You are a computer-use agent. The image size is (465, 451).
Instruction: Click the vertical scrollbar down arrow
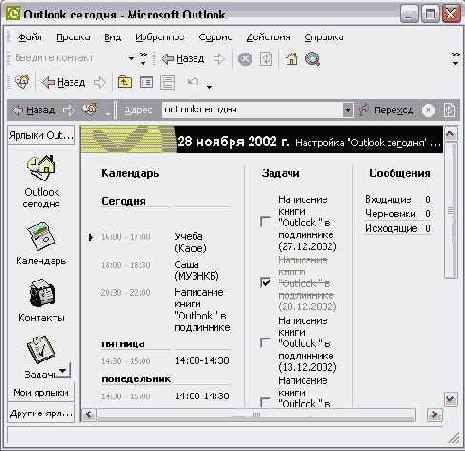point(451,399)
